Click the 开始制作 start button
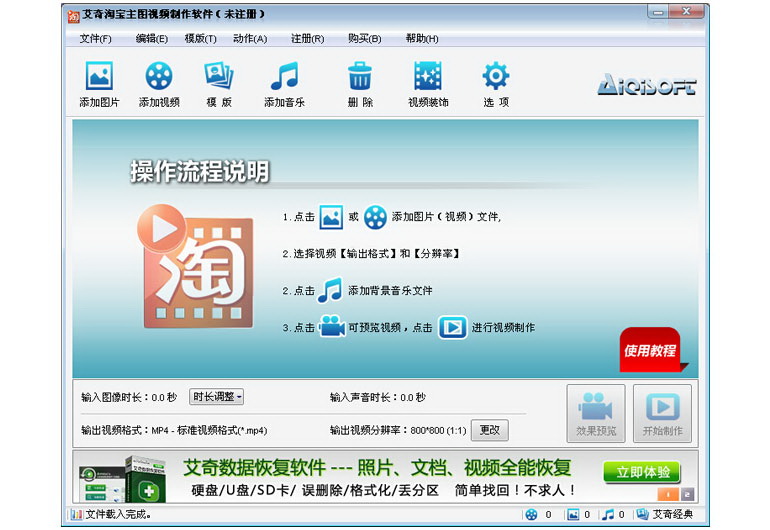The image size is (770, 530). coord(662,414)
